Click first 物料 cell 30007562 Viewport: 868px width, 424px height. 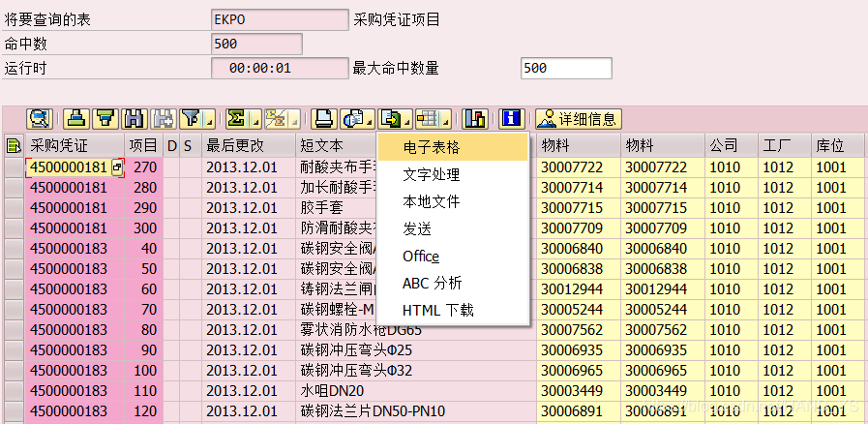click(579, 330)
